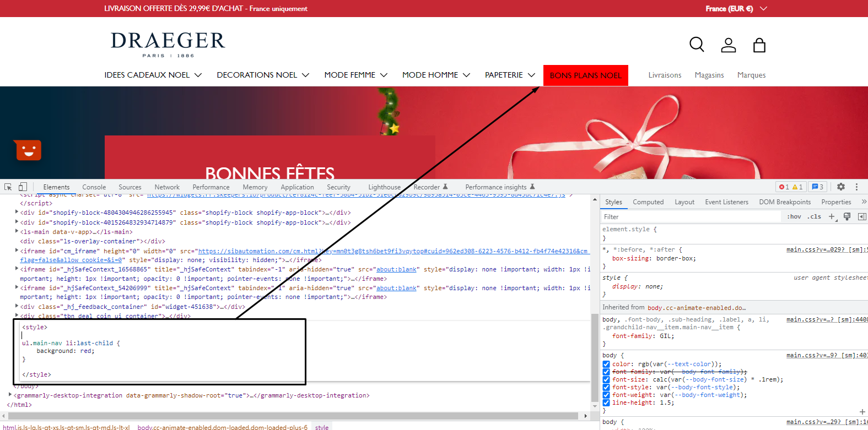This screenshot has width=868, height=430.
Task: Toggle the computed styles sidebar icon
Action: [862, 216]
